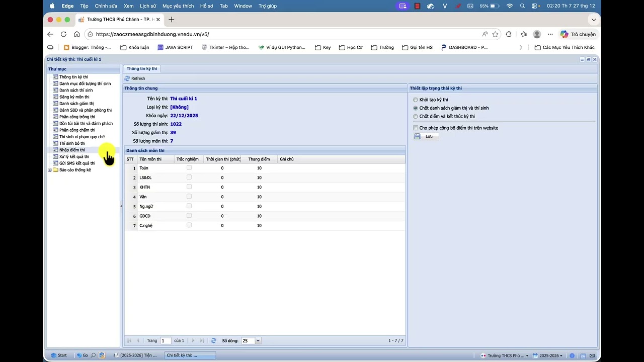Click the Start icon in the bottom bar

(53, 355)
